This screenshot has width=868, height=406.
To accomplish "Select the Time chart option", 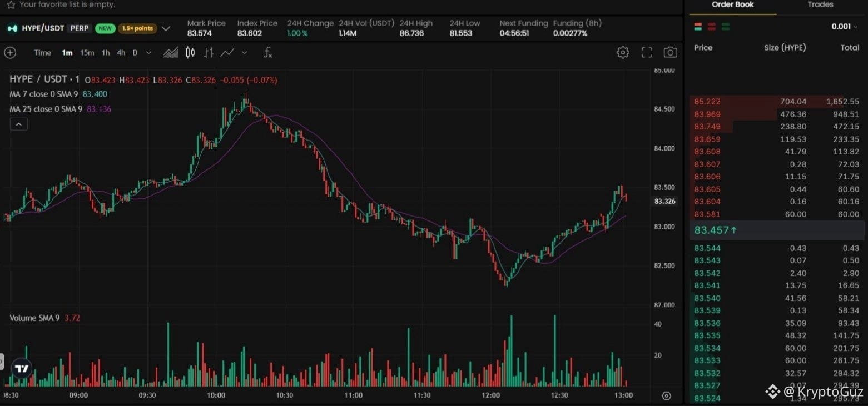I will tap(42, 53).
